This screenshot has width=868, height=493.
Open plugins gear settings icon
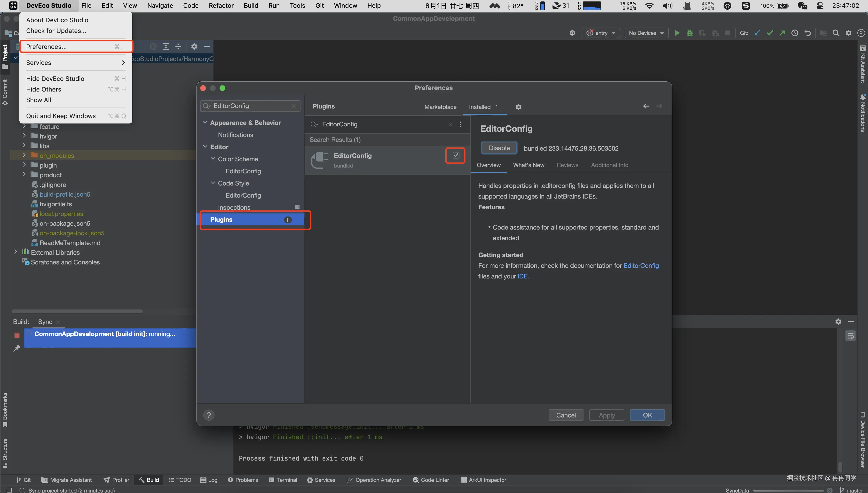pos(518,107)
